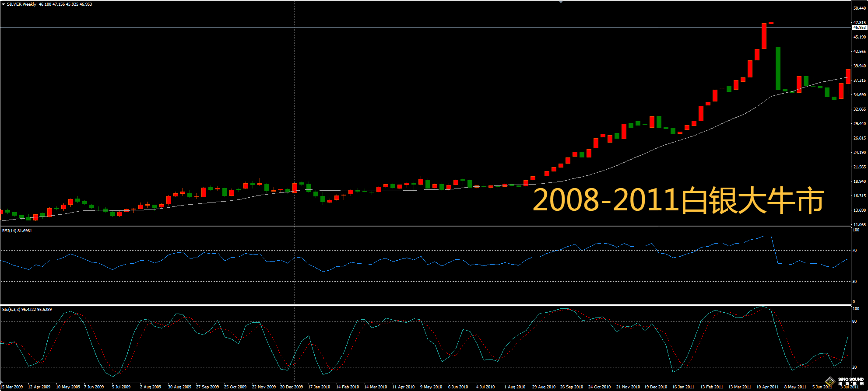This screenshot has width=868, height=391.
Task: Click the 20 Dec 2009 date label
Action: point(292,387)
